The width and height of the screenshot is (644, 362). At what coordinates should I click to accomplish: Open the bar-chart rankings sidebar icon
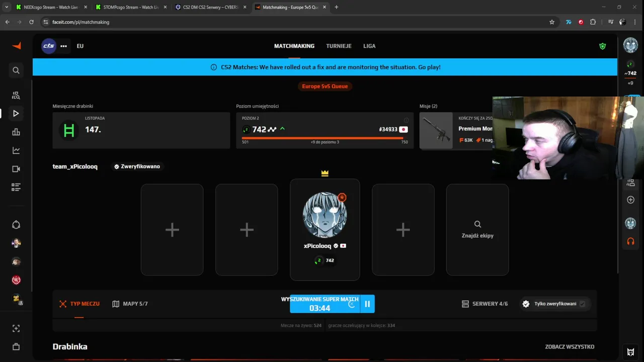pyautogui.click(x=16, y=132)
